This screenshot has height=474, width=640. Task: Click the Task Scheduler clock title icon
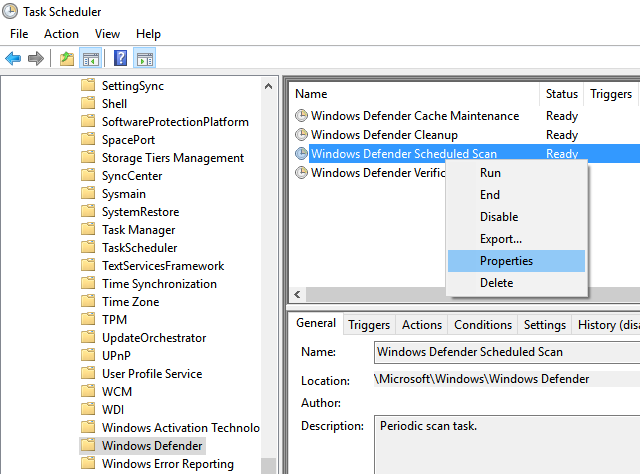pyautogui.click(x=10, y=11)
